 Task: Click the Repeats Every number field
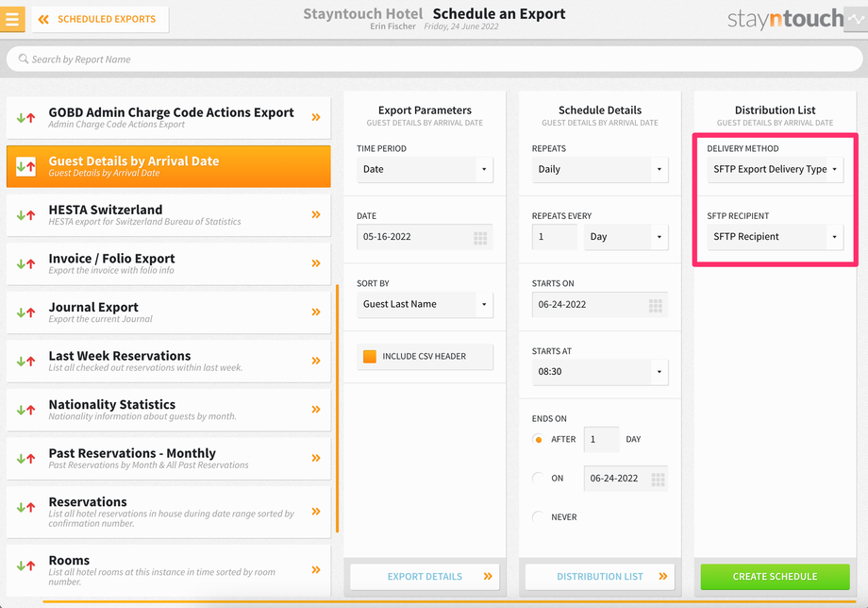point(554,237)
